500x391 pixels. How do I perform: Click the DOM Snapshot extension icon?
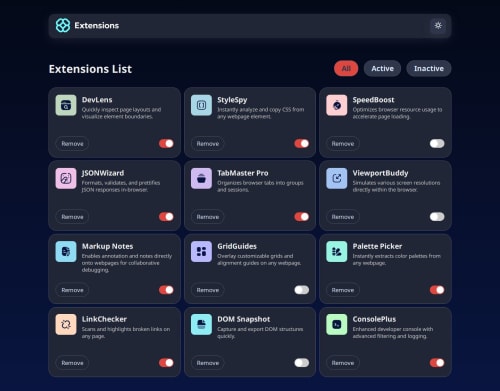[201, 324]
